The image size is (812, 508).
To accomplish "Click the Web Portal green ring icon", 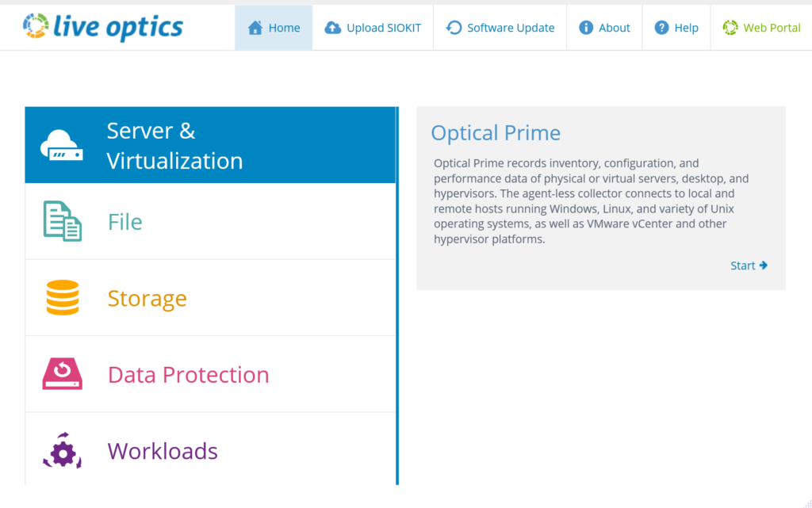I will (x=730, y=28).
